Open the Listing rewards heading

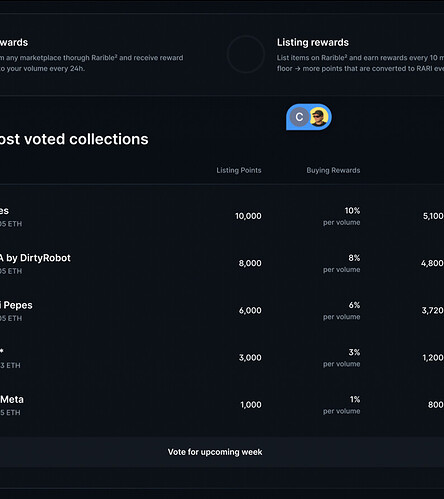[313, 42]
